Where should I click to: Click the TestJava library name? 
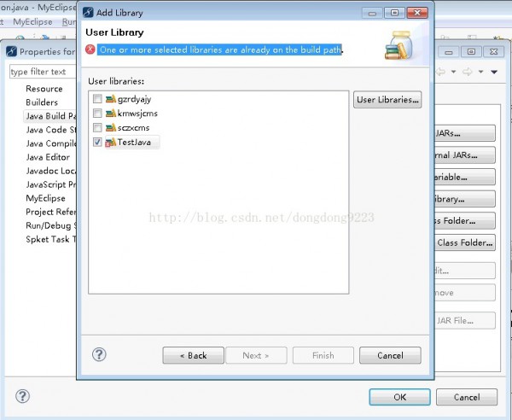(134, 142)
